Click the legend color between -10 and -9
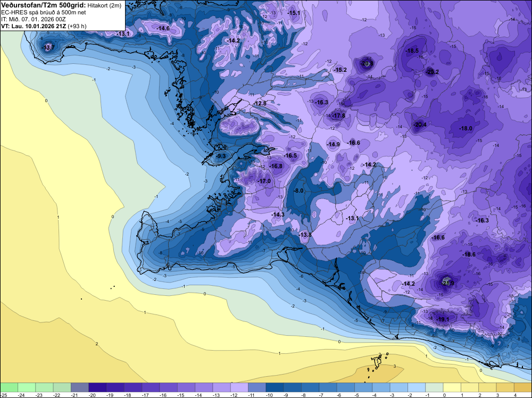 (275, 387)
